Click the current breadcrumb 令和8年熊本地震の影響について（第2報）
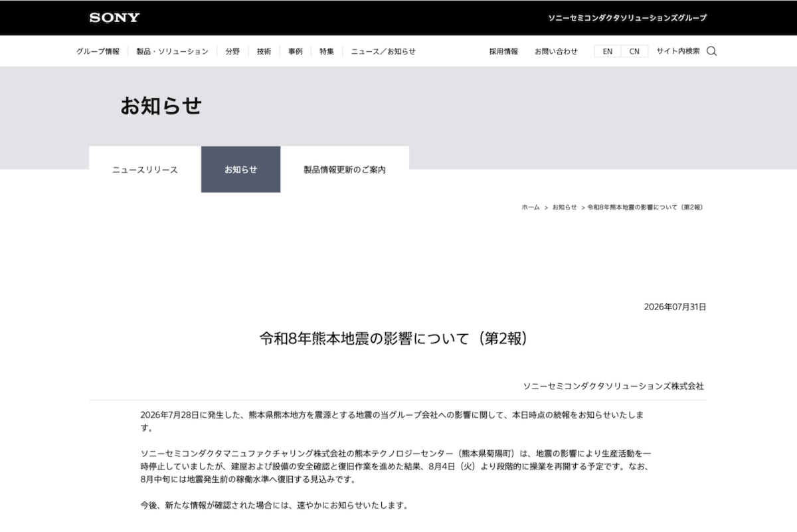Viewport: 797px width, 532px height. pos(645,207)
